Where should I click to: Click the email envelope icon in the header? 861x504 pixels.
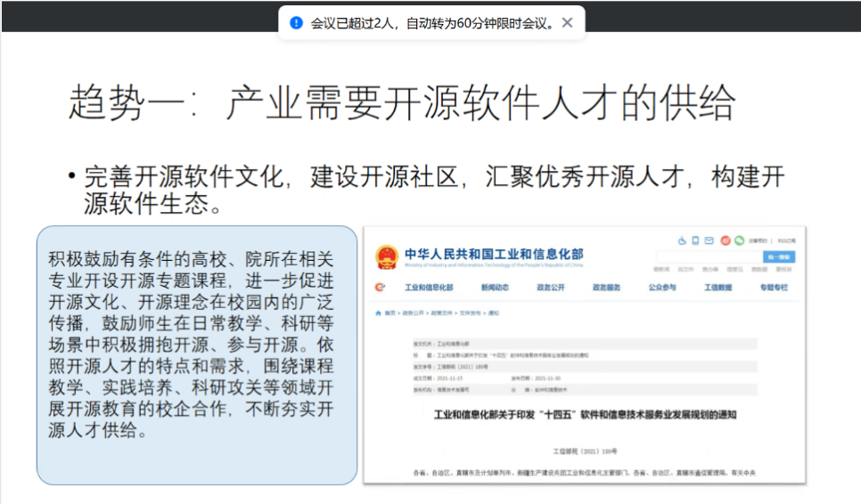[x=709, y=240]
